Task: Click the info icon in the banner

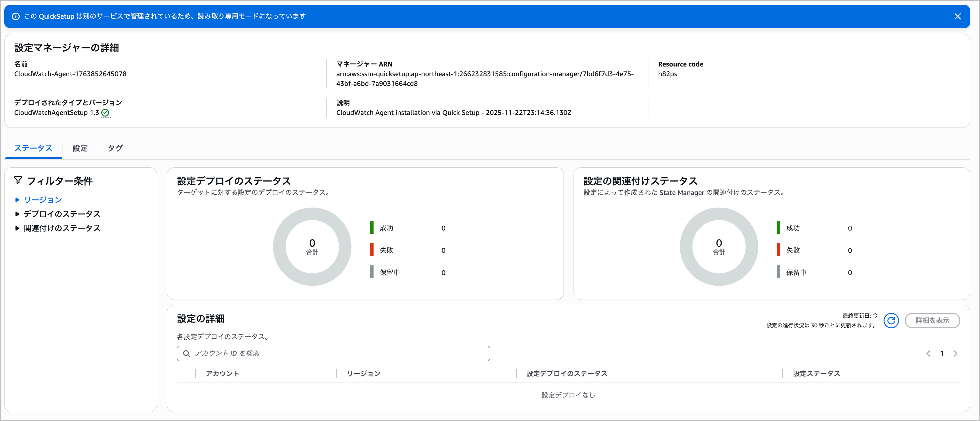Action: click(15, 16)
